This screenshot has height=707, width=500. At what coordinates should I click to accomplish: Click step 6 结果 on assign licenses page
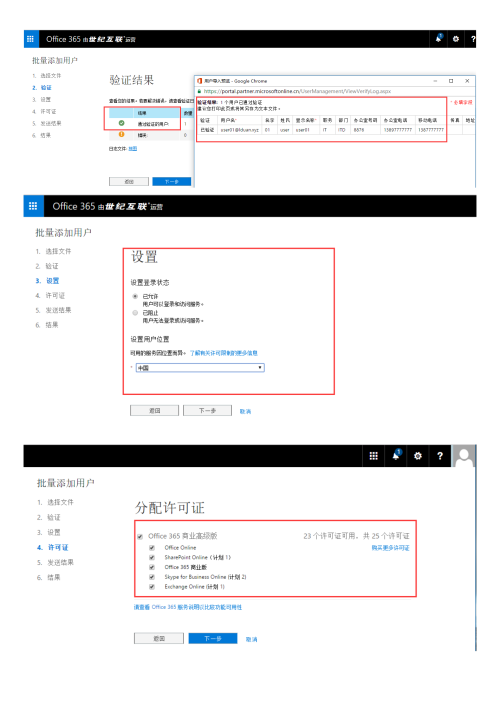tap(49, 577)
